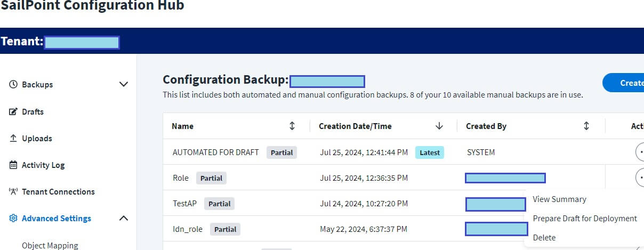The height and width of the screenshot is (250, 644).
Task: Click Partial tag on TestAP row
Action: point(219,204)
